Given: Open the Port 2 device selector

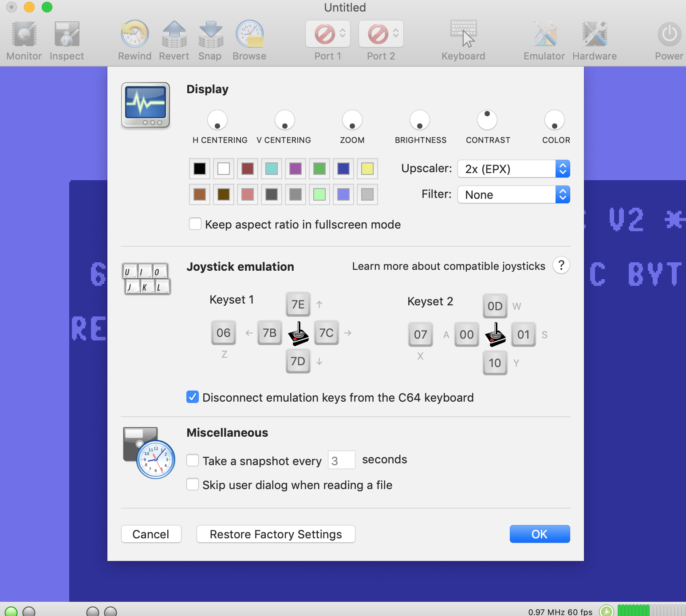Looking at the screenshot, I should (x=381, y=34).
